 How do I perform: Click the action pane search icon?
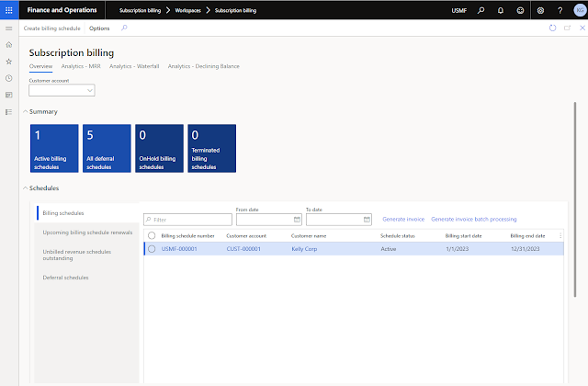click(x=124, y=28)
